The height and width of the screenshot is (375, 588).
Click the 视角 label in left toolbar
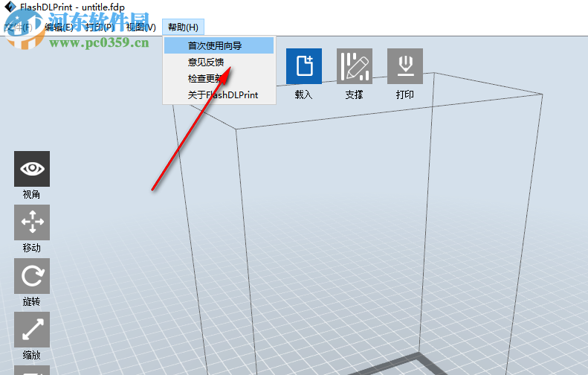coord(31,194)
